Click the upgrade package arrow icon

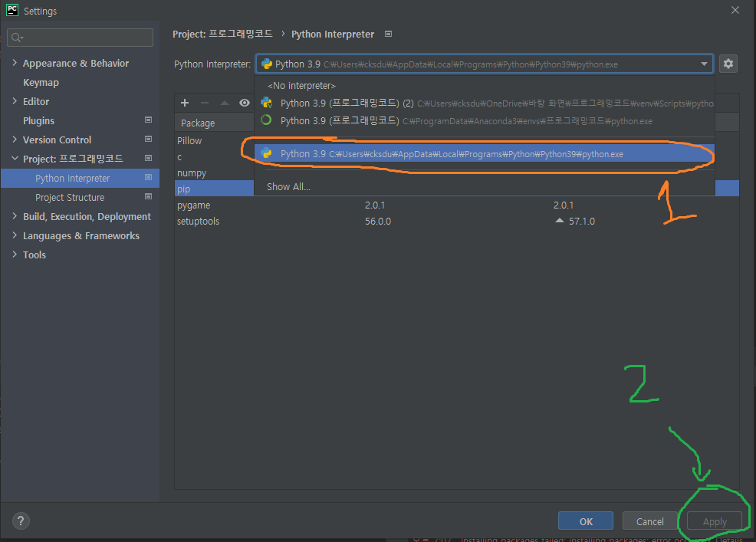224,103
